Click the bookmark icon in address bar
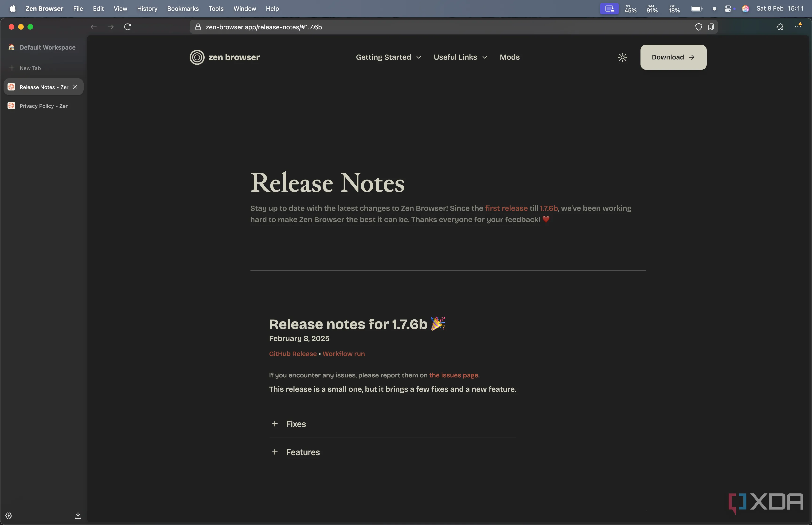 [x=710, y=27]
